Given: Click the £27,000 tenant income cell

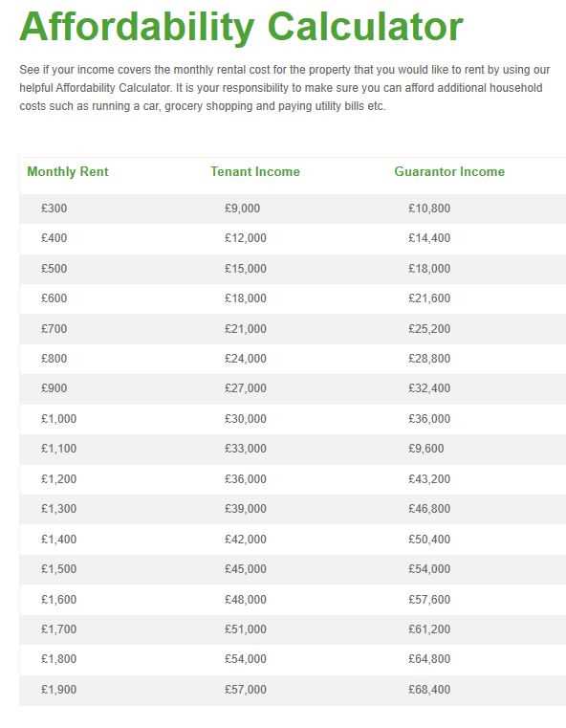Looking at the screenshot, I should tap(246, 388).
